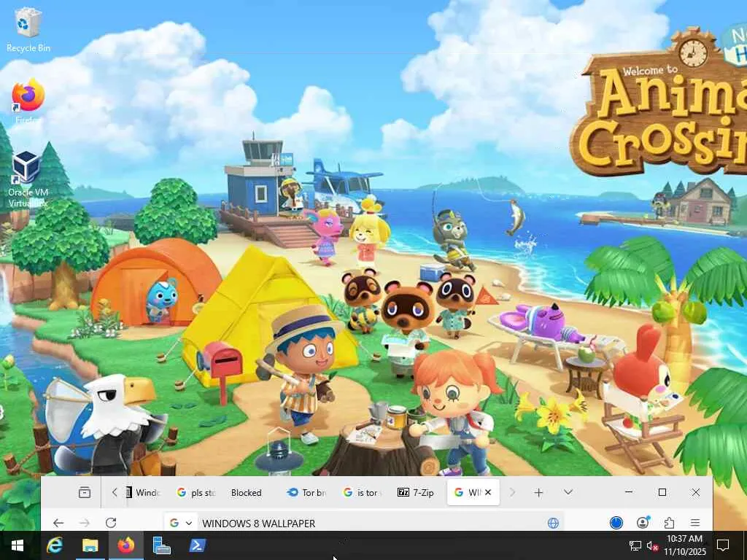
Task: Open the Recycle Bin desktop icon
Action: (28, 31)
